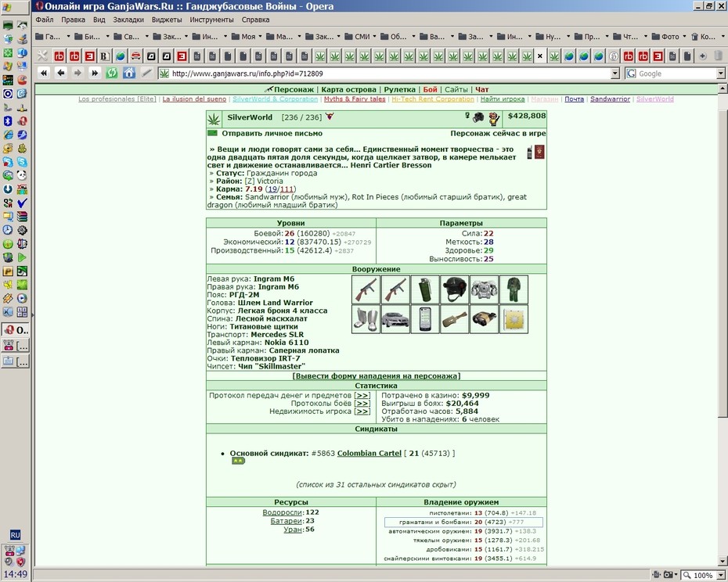This screenshot has height=582, width=728.
Task: Open the Файл menu
Action: 45,20
